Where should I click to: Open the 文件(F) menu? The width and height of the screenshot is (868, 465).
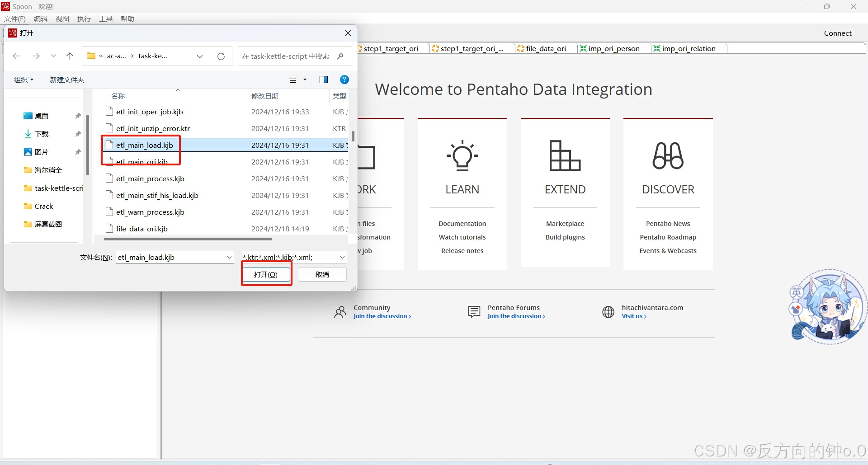coord(14,19)
